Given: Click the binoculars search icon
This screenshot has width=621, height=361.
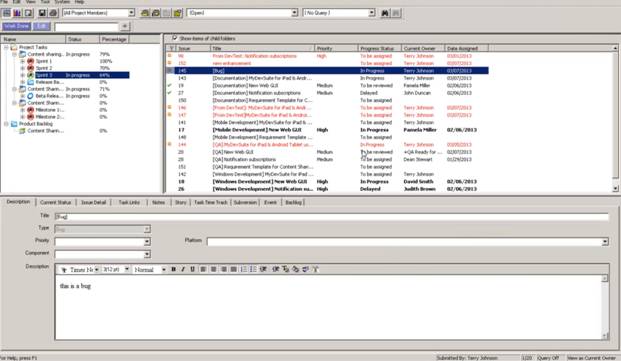Looking at the screenshot, I should [x=385, y=13].
